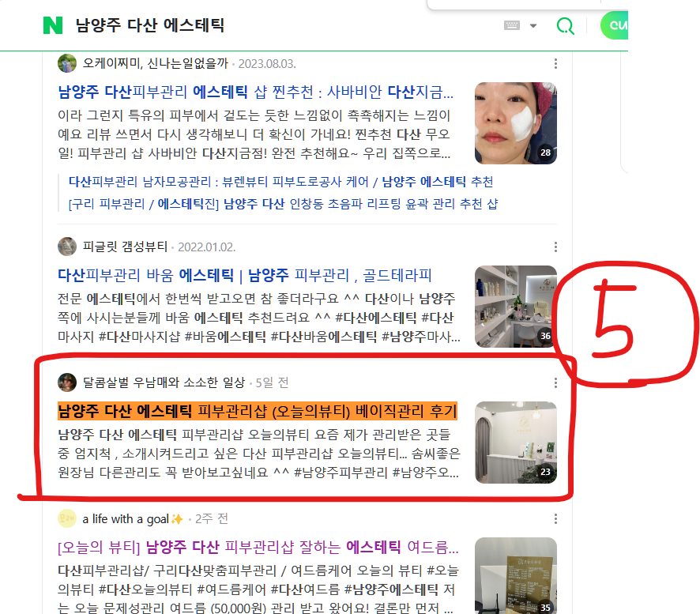This screenshot has width=700, height=614.
Task: Click snippet text starting 전문 에스테틱에서 한번씩
Action: pyautogui.click(x=258, y=318)
